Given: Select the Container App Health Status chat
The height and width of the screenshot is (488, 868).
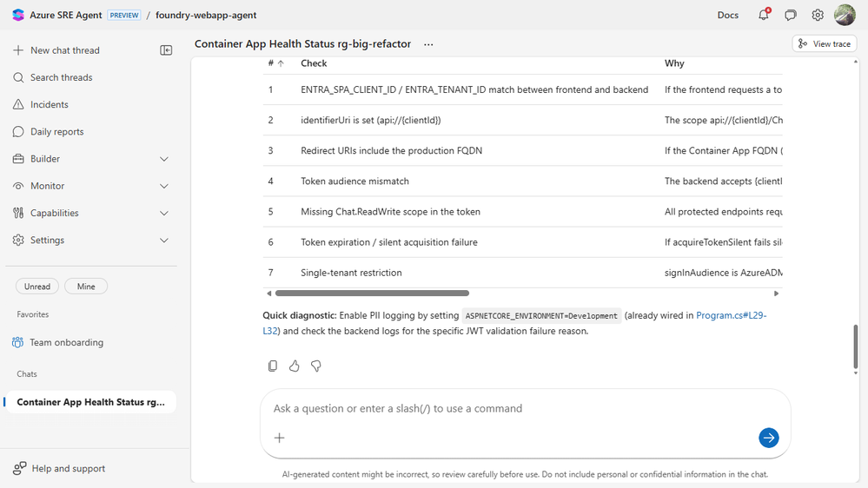Looking at the screenshot, I should coord(90,402).
